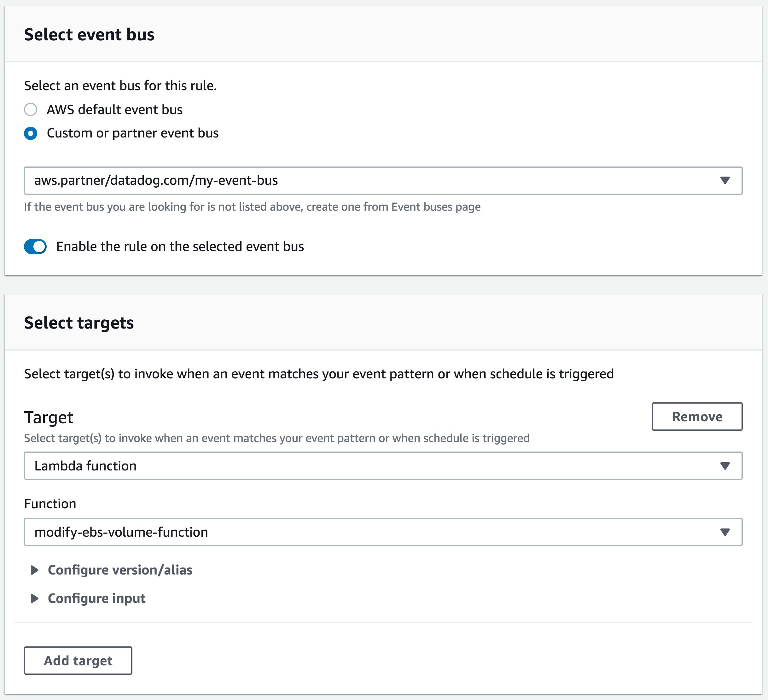Click the Select targets section header

(79, 323)
